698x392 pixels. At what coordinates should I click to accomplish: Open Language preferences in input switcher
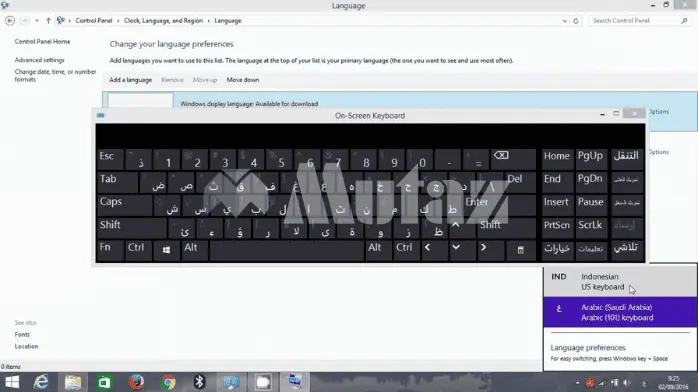tap(588, 348)
